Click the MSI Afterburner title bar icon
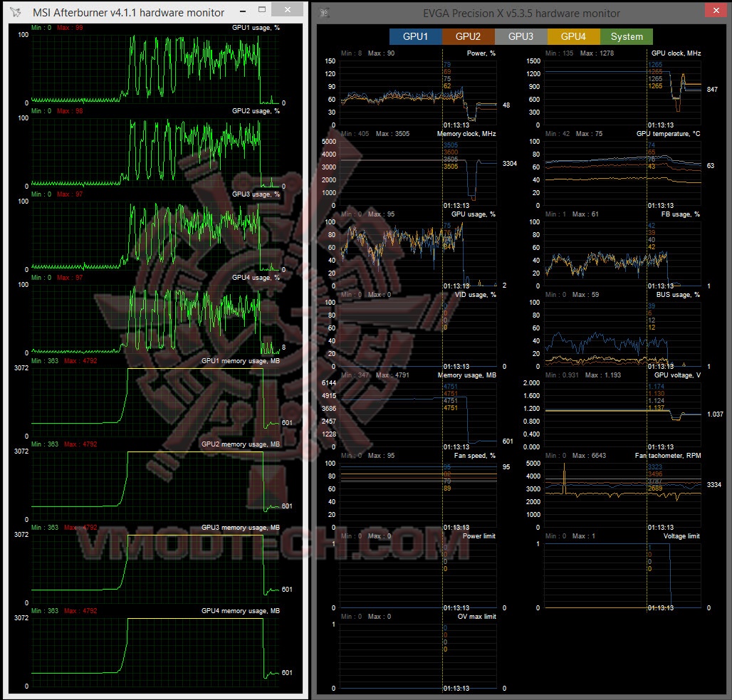 (16, 12)
